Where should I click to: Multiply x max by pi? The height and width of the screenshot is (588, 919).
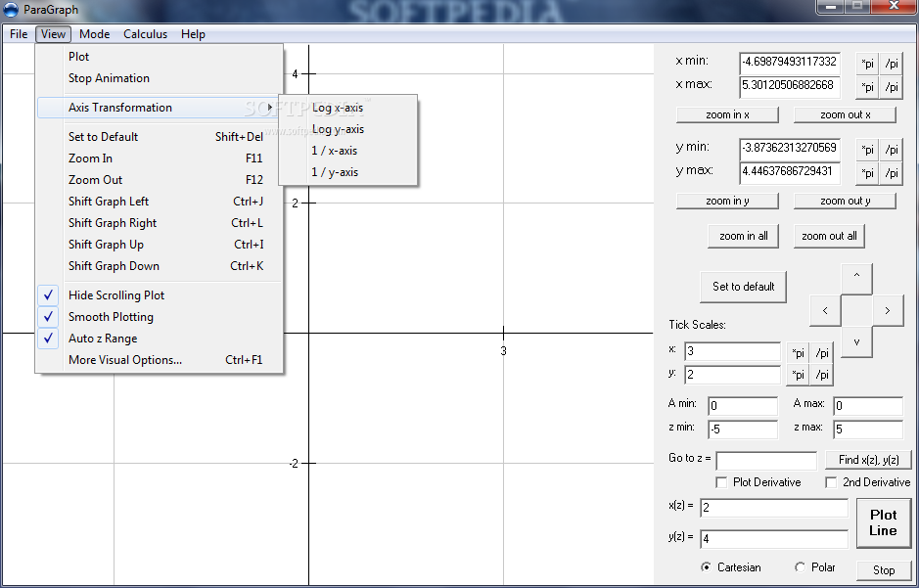click(867, 87)
